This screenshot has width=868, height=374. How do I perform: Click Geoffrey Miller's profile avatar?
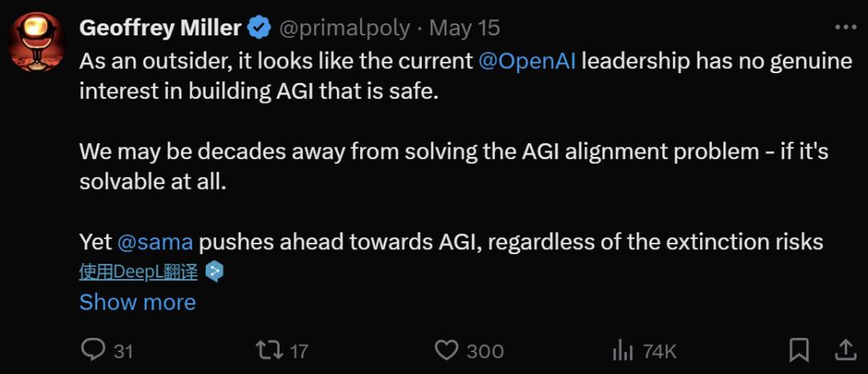(x=37, y=41)
